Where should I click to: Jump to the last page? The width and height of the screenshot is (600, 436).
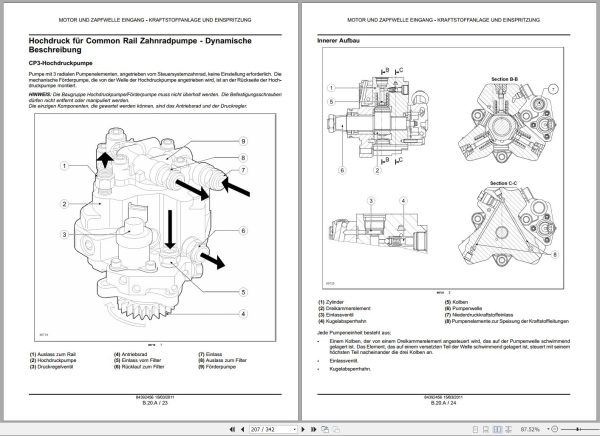[313, 429]
